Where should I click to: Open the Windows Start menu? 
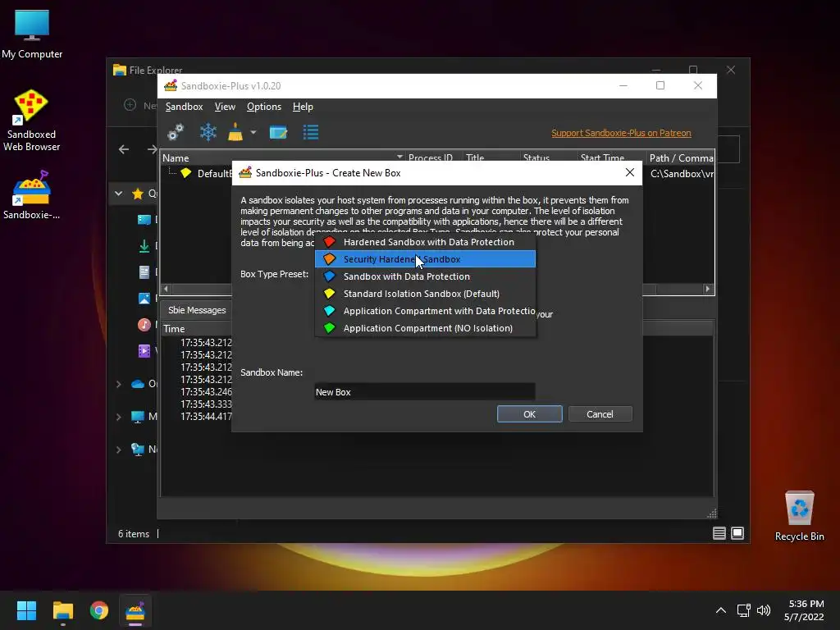point(26,610)
